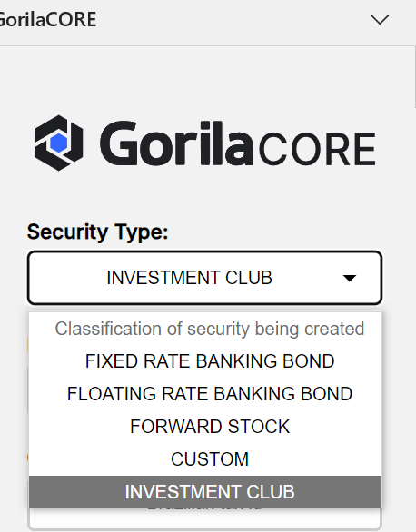The width and height of the screenshot is (416, 532).
Task: Click the blank area beside the Security Type label
Action: pyautogui.click(x=275, y=232)
